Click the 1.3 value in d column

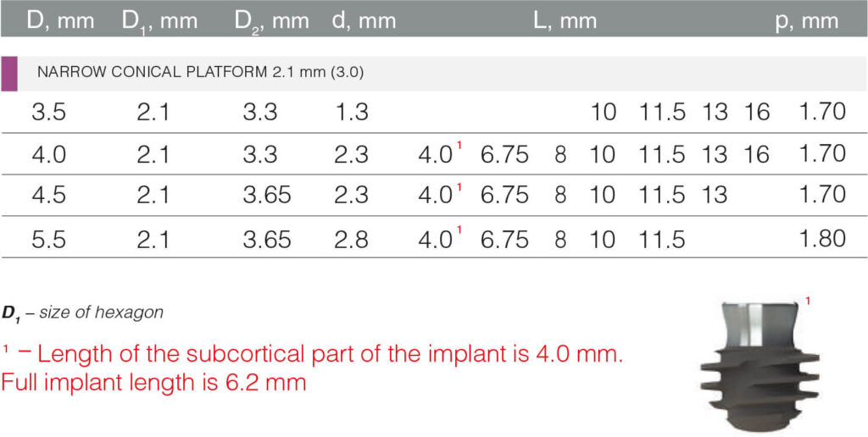point(351,112)
